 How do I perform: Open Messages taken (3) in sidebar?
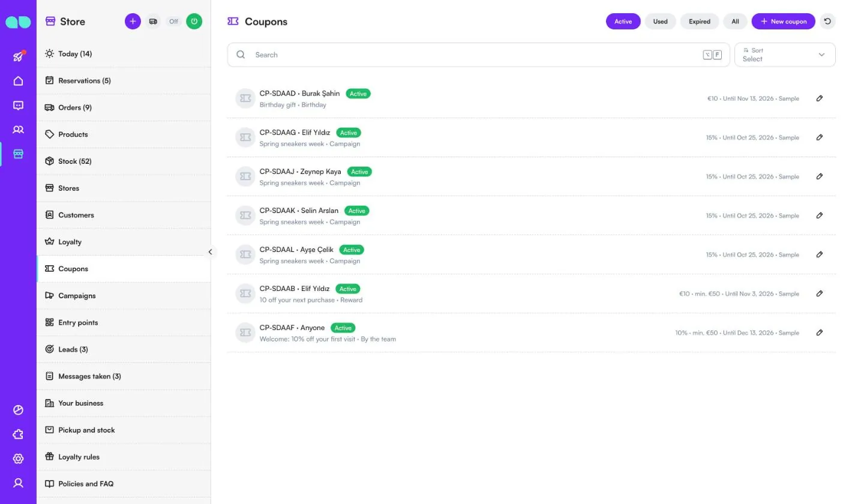point(124,376)
